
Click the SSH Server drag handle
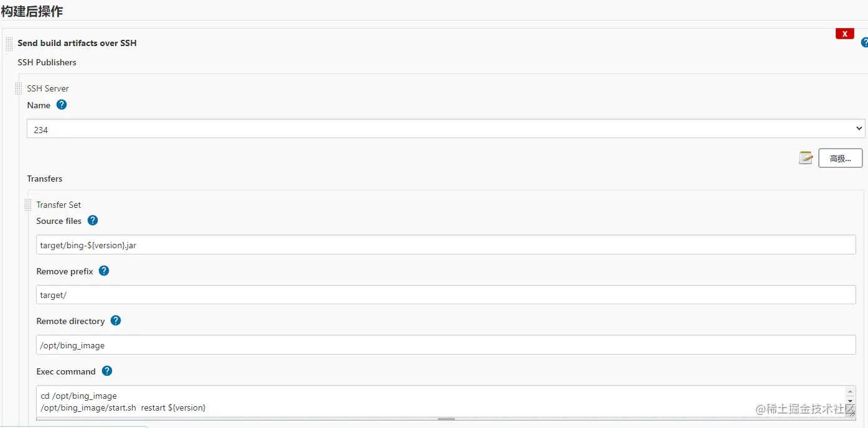click(19, 89)
